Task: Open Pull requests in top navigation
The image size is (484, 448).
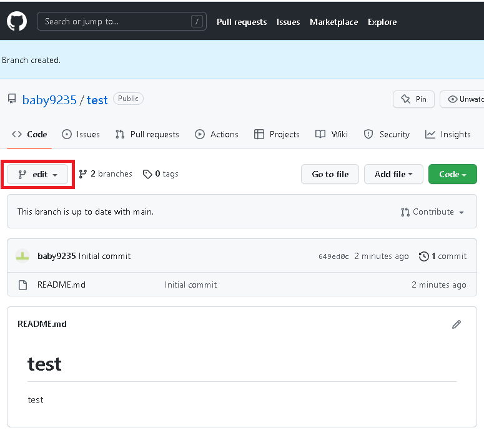Action: coord(242,22)
